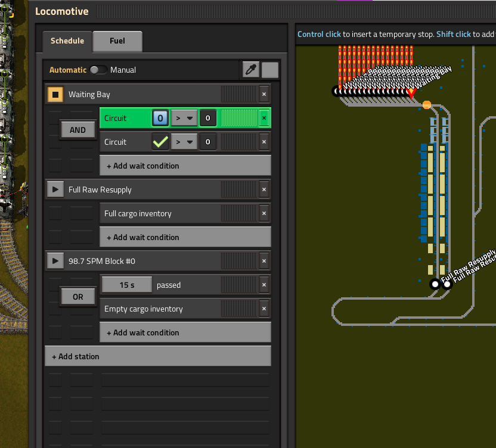Remove the Waiting Bay station with its X
Image resolution: width=496 pixels, height=448 pixels.
(264, 94)
